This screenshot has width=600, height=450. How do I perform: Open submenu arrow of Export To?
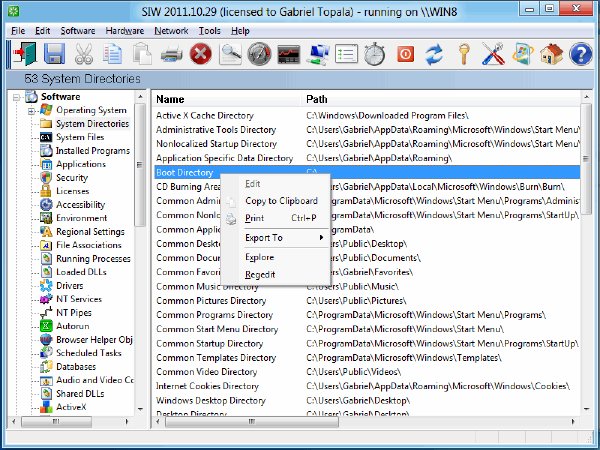click(321, 238)
